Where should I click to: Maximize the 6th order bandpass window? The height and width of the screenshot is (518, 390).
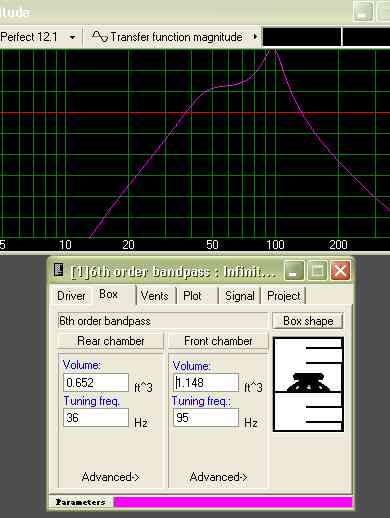(317, 271)
